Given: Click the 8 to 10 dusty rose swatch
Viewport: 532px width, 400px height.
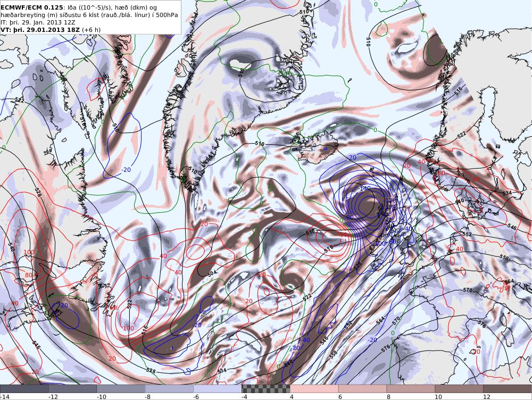Looking at the screenshot, I should [411, 389].
